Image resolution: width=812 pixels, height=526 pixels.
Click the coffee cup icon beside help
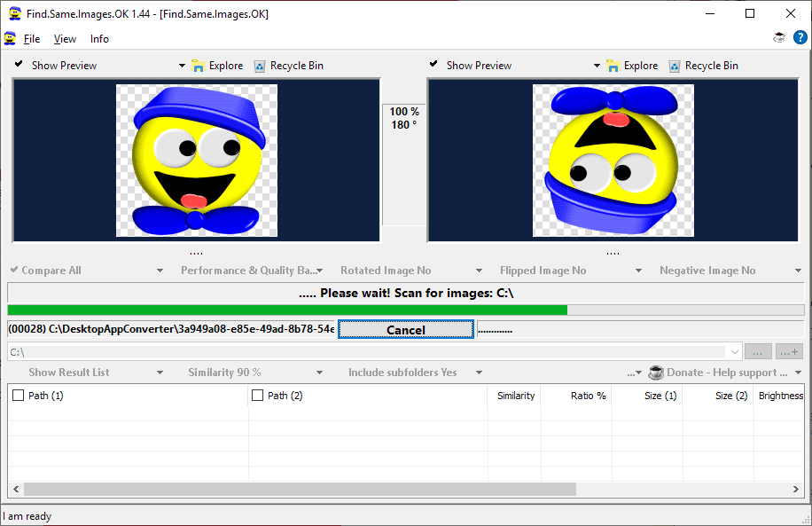779,37
